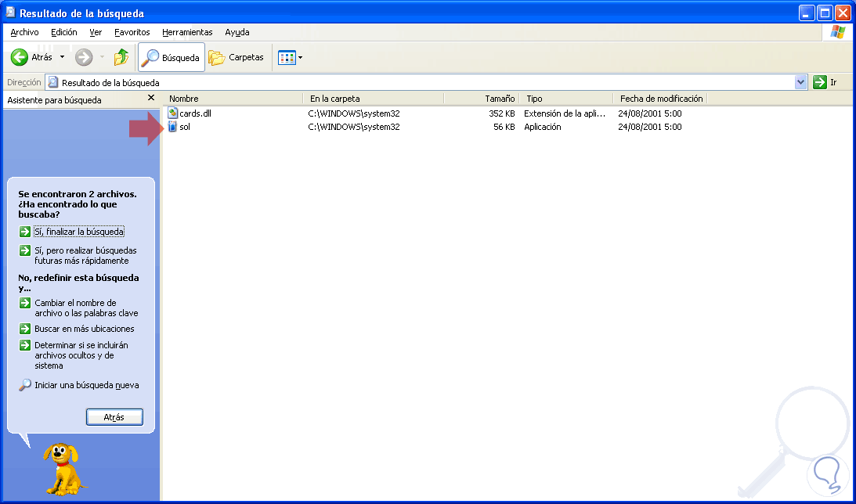The image size is (856, 504).
Task: Click the address bar search results icon
Action: 53,82
